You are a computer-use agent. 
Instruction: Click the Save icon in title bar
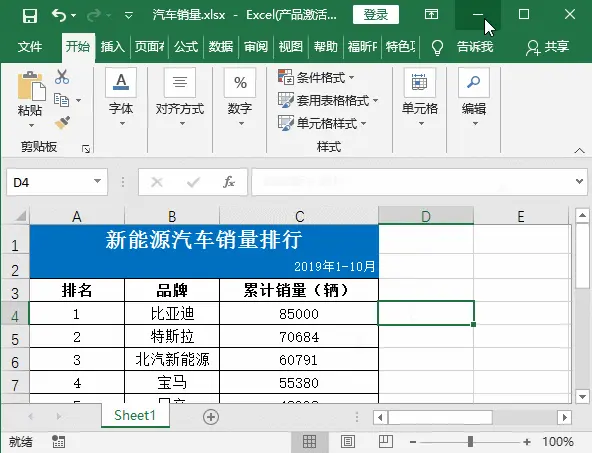tap(29, 15)
